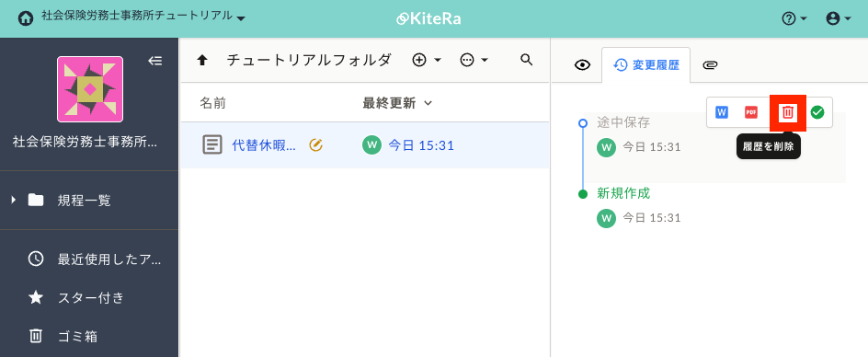Viewport: 868px width, 357px height.
Task: Open the 代替休暇 document link
Action: [264, 145]
